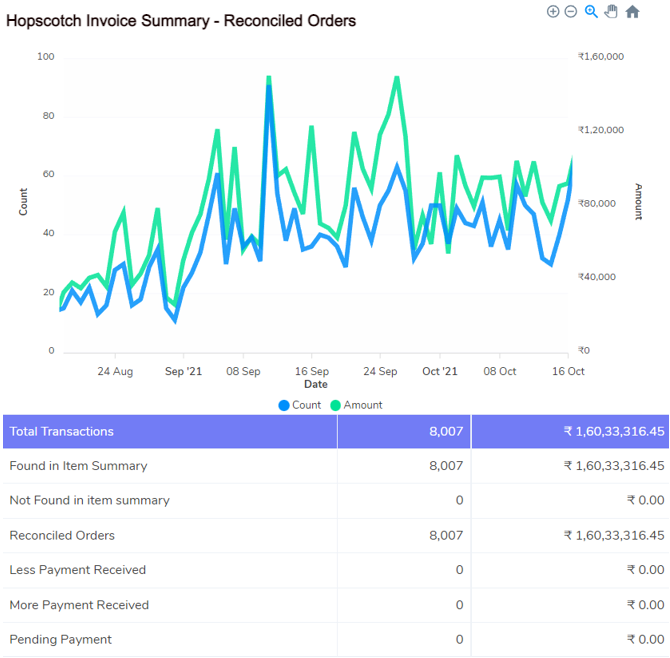The height and width of the screenshot is (658, 670).
Task: Click the 100 count axis label
Action: click(x=46, y=57)
